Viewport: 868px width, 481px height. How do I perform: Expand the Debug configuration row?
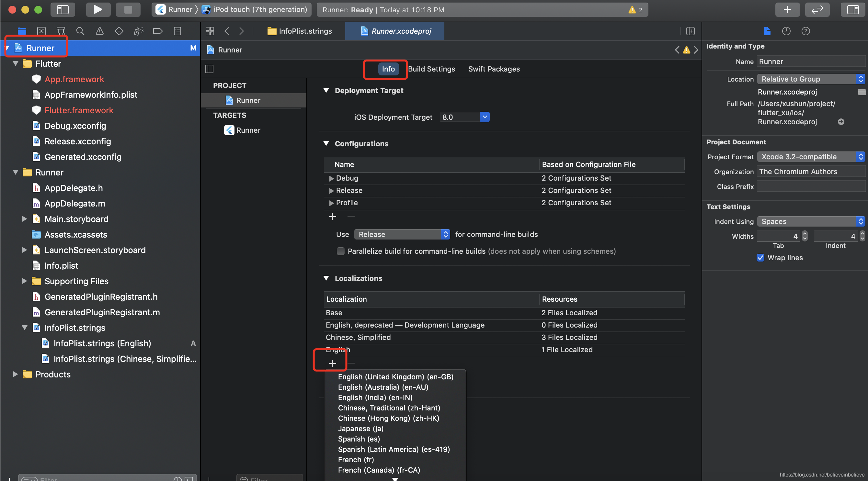pos(331,178)
